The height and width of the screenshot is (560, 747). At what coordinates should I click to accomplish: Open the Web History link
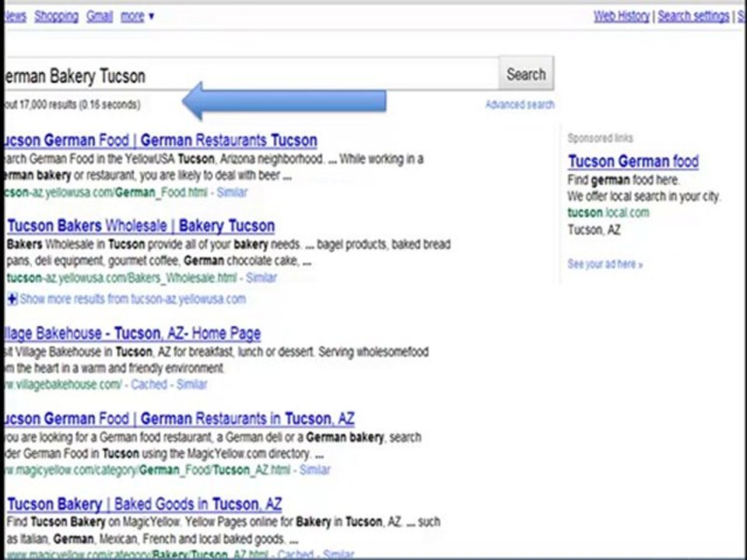tap(622, 16)
